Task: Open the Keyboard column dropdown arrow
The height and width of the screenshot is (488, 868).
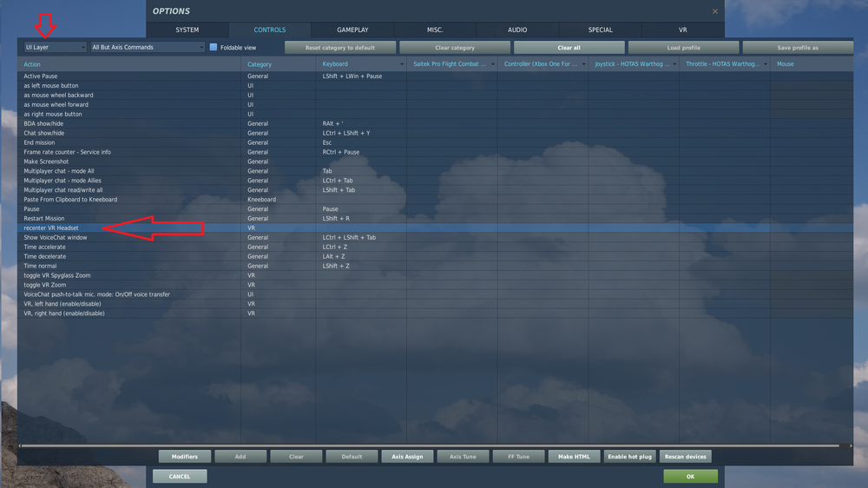Action: click(402, 64)
